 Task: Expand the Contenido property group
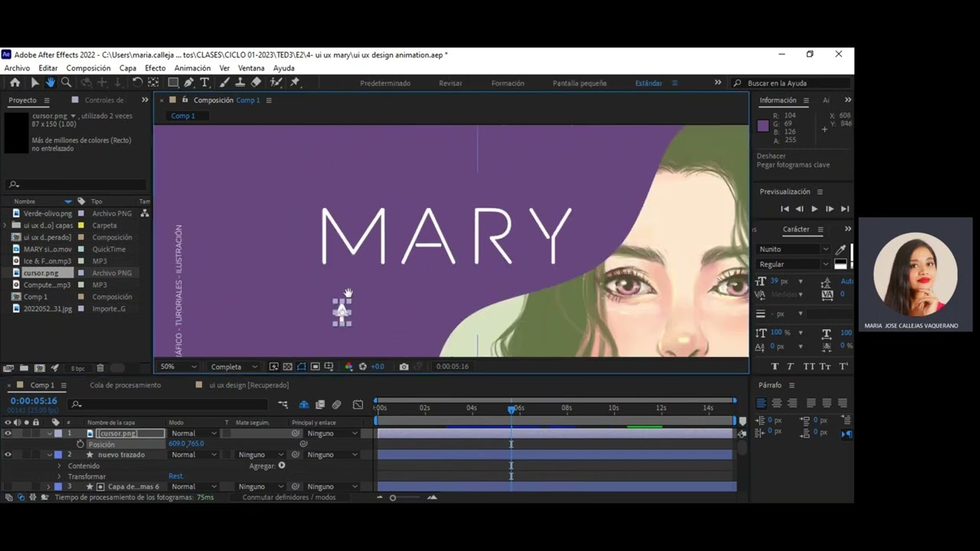60,465
